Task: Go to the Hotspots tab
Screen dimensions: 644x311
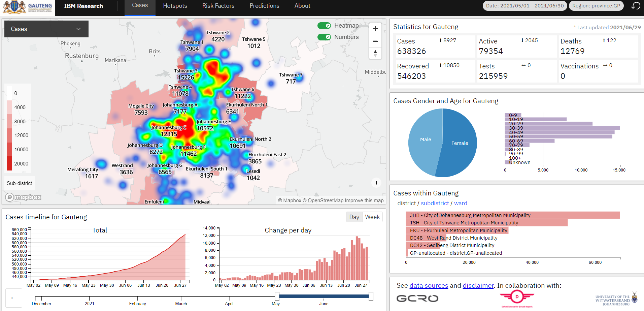Action: (x=175, y=6)
